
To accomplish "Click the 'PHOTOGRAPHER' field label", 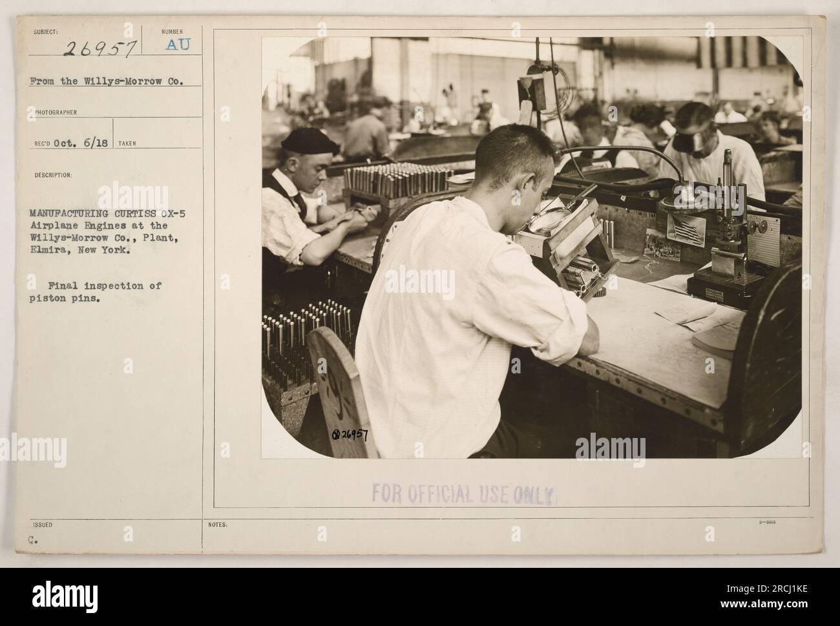I will click(57, 112).
